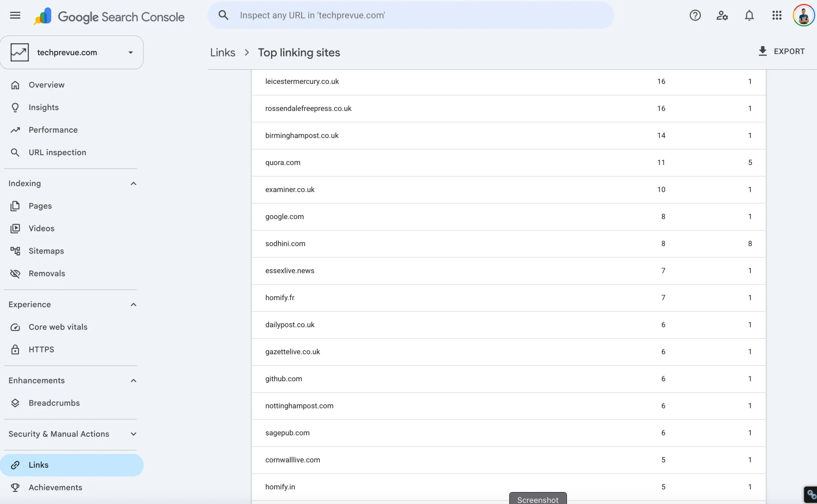Click the Videos play icon
The height and width of the screenshot is (504, 817).
(x=15, y=228)
